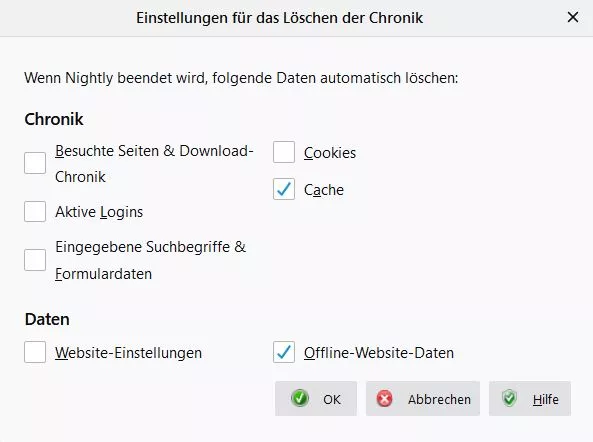This screenshot has width=593, height=442.
Task: Enable the Besuchte Seiten & Download-Chronik checkbox
Action: pos(35,163)
